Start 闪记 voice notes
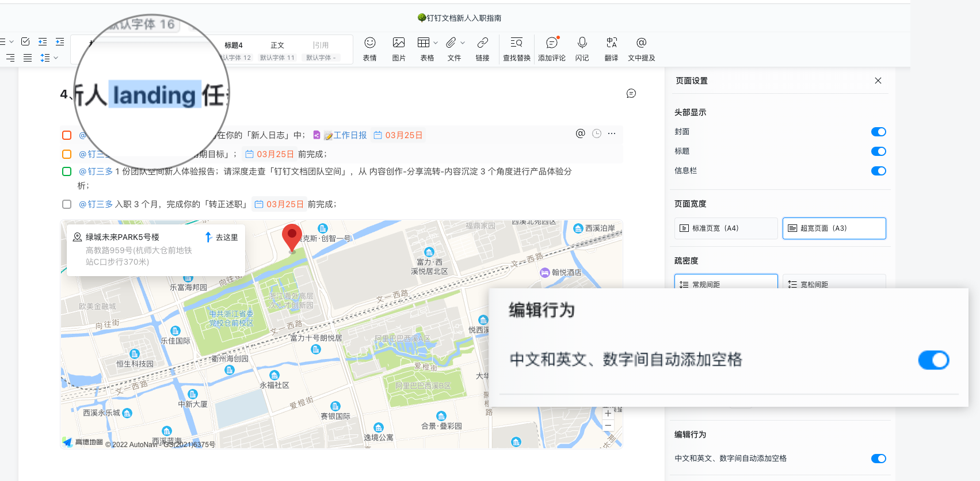The image size is (980, 481). pos(582,49)
